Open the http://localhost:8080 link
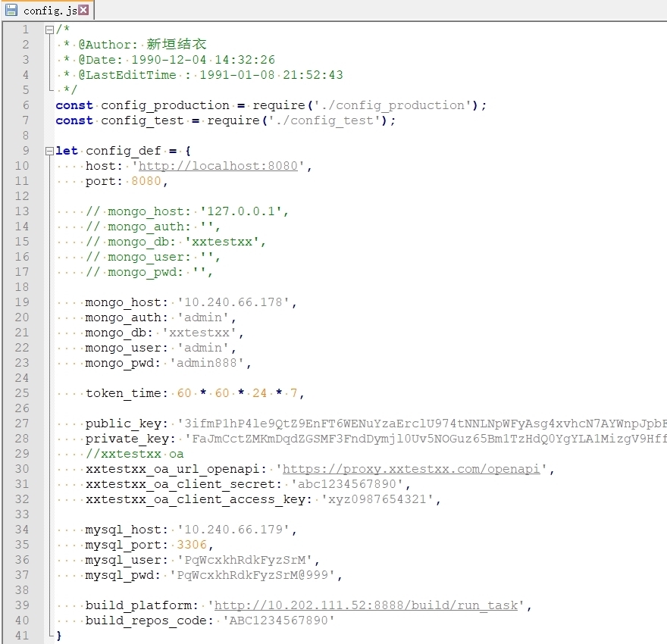Viewport: 667px width, 644px height. pos(218,166)
